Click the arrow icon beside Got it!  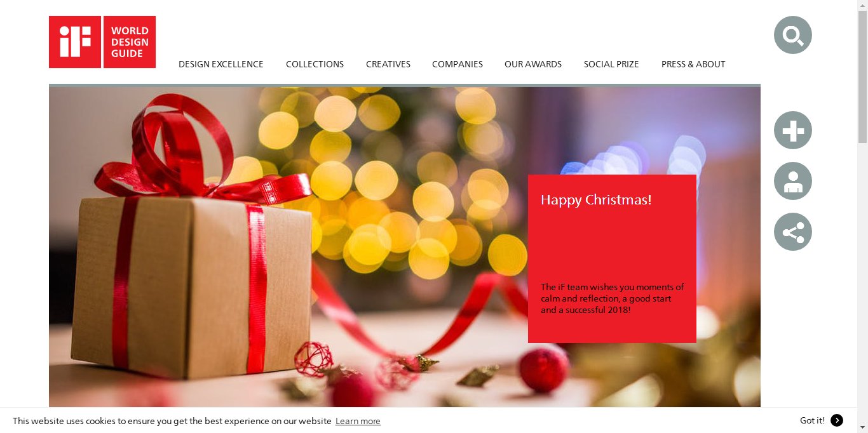click(837, 420)
